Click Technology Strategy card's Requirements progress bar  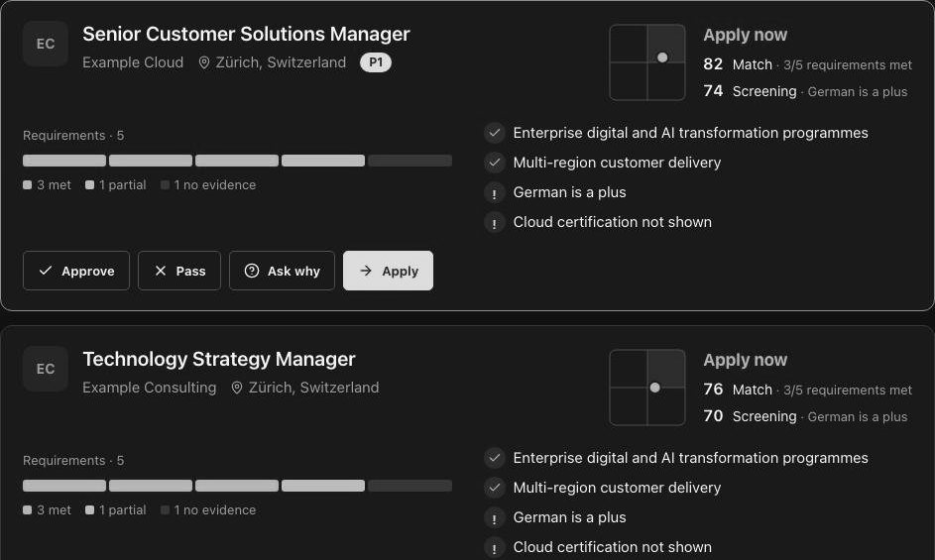[237, 486]
